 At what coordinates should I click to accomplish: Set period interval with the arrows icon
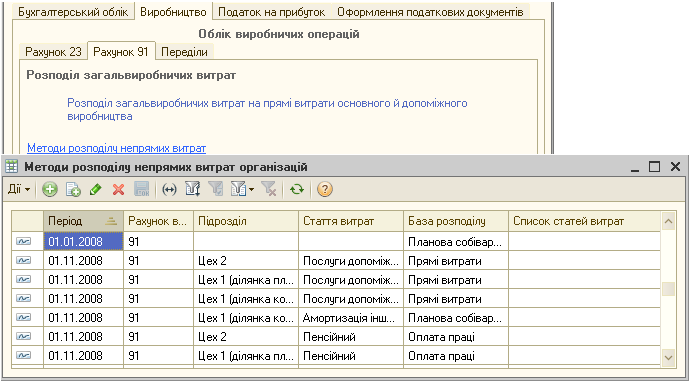(x=169, y=190)
